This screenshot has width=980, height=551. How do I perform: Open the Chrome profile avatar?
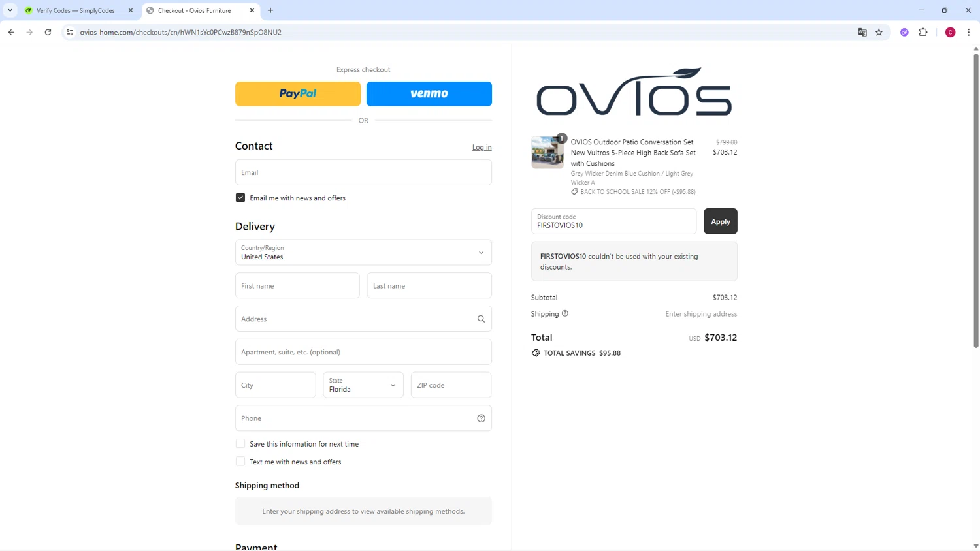tap(950, 32)
